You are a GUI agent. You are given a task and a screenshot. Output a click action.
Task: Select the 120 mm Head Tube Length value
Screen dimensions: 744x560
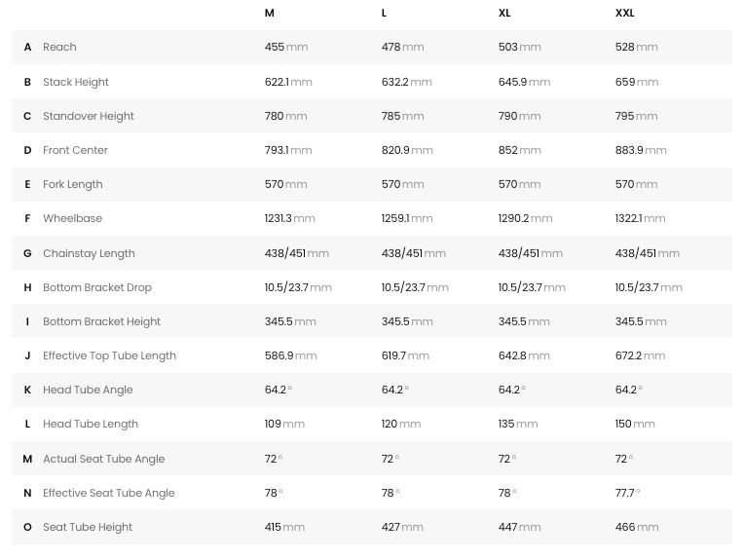click(x=400, y=424)
